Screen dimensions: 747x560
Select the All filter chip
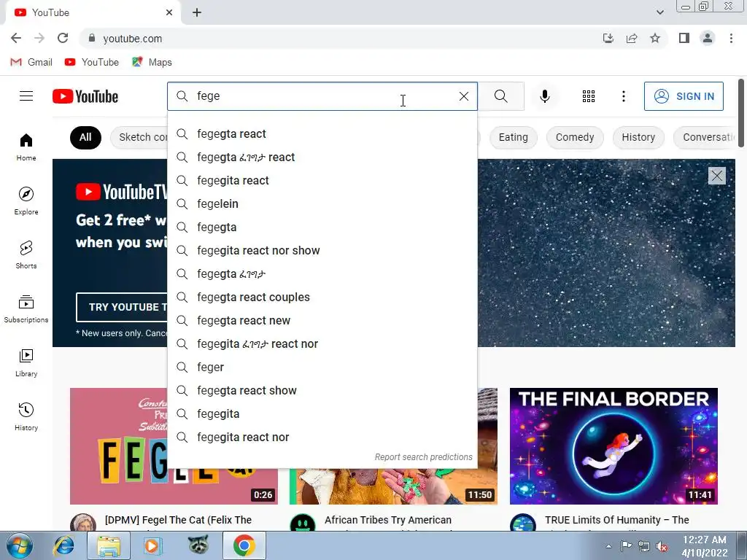pyautogui.click(x=85, y=138)
